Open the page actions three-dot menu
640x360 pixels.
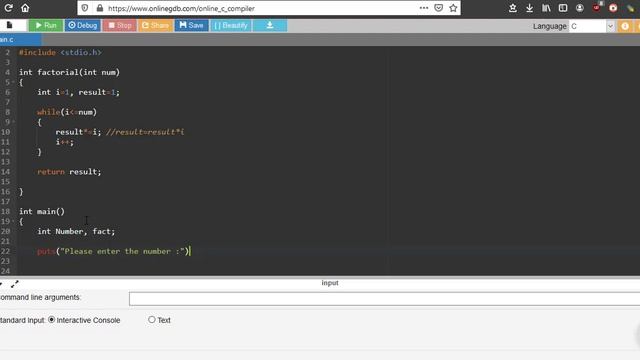(424, 8)
